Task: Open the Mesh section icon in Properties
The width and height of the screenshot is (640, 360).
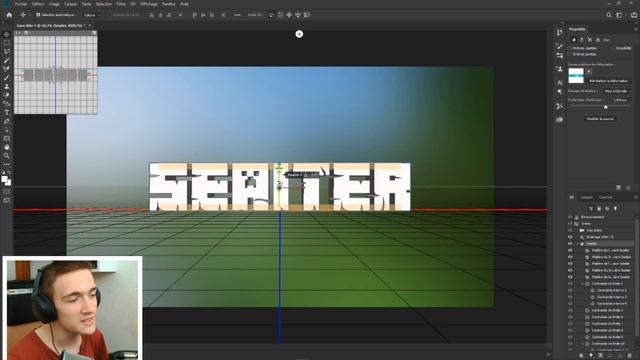Action: click(x=574, y=40)
